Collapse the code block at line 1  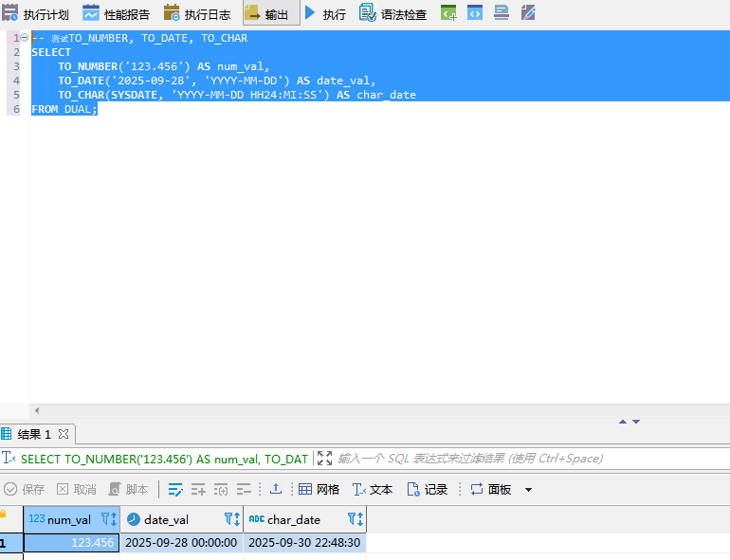tap(24, 38)
